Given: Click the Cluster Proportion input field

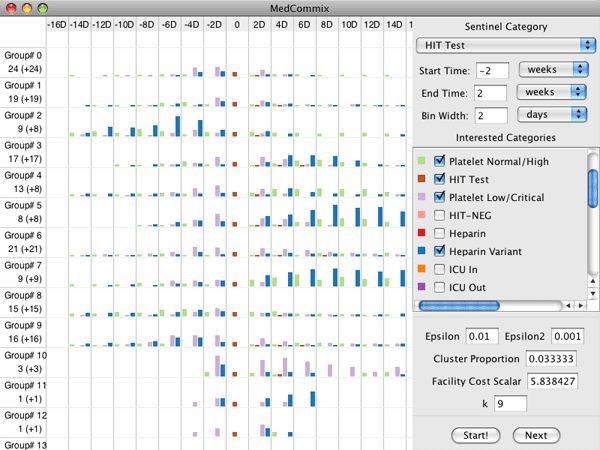Looking at the screenshot, I should 551,359.
